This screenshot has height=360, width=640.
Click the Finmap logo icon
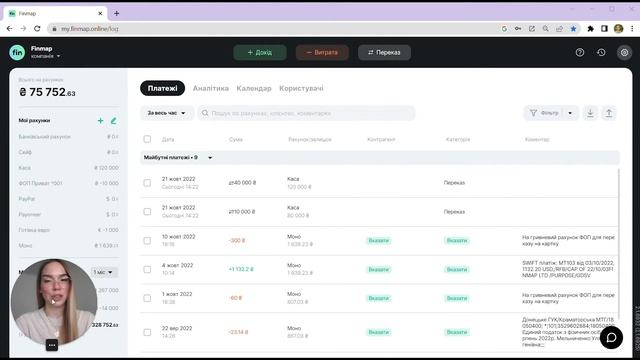point(17,52)
